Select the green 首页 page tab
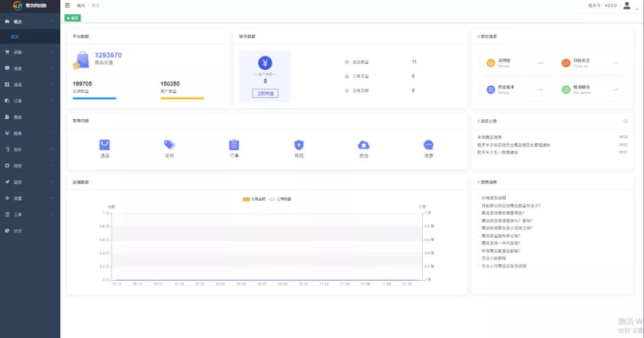 pos(73,18)
